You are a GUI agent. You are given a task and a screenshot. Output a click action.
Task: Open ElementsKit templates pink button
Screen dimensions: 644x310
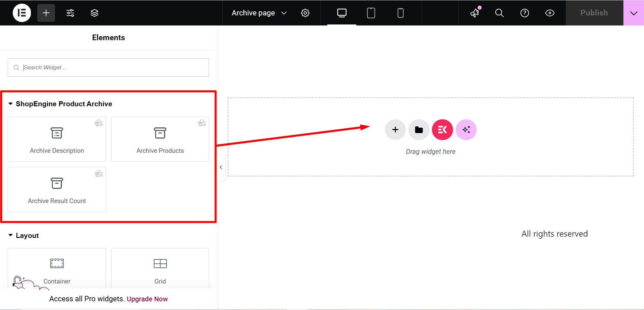(442, 130)
